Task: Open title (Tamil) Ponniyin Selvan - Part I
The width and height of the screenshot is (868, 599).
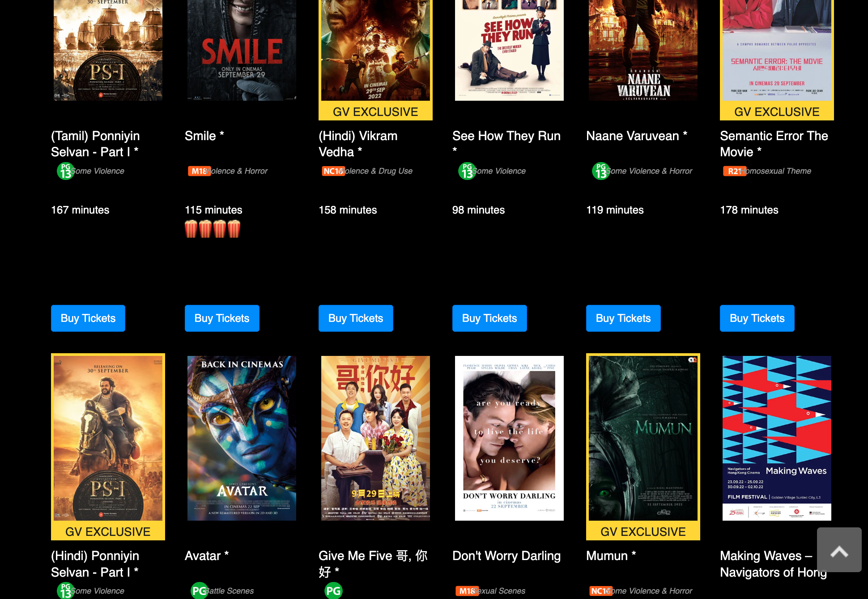Action: coord(95,144)
